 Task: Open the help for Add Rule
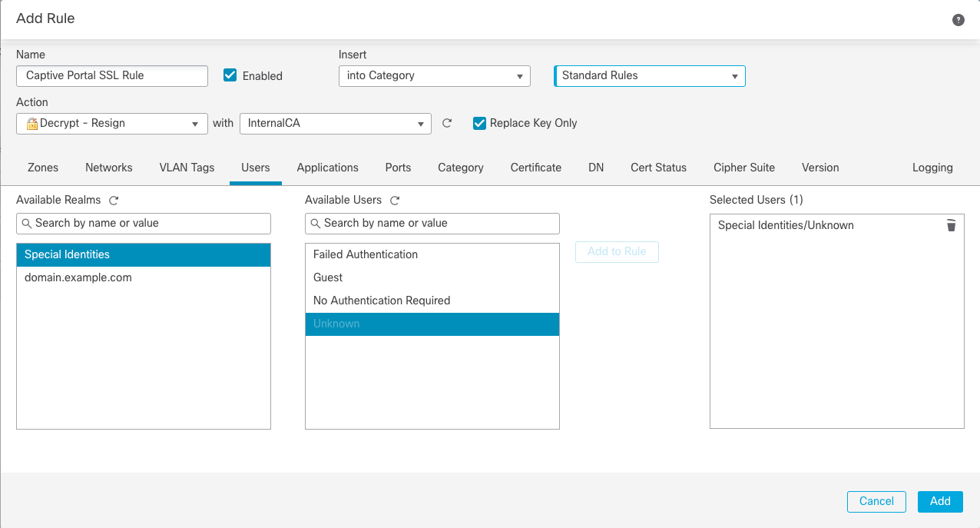click(958, 19)
